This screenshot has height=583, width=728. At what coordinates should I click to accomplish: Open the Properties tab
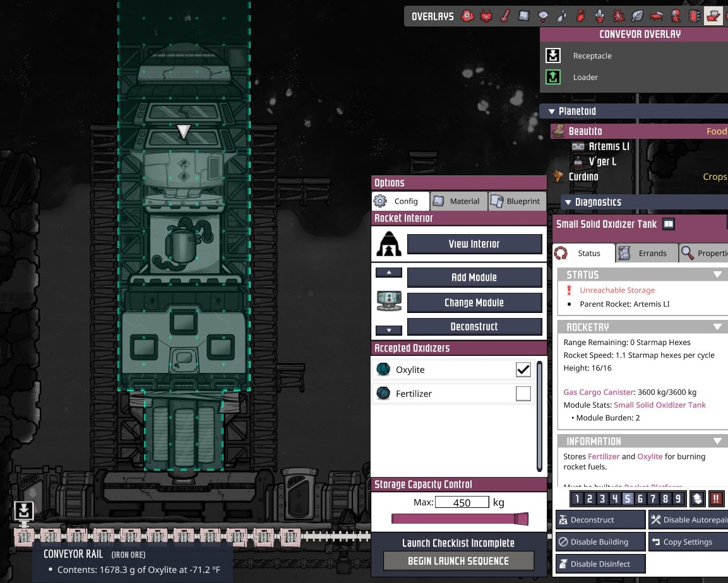704,253
